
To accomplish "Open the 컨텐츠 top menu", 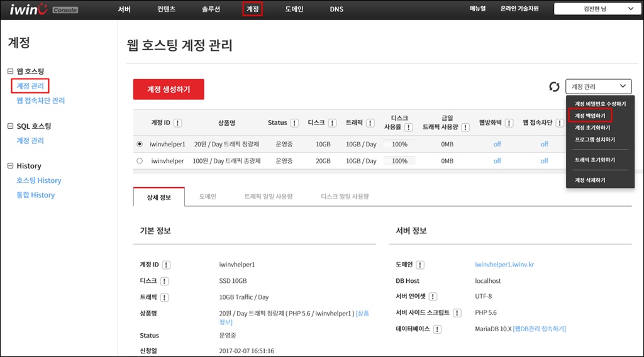I will click(166, 9).
